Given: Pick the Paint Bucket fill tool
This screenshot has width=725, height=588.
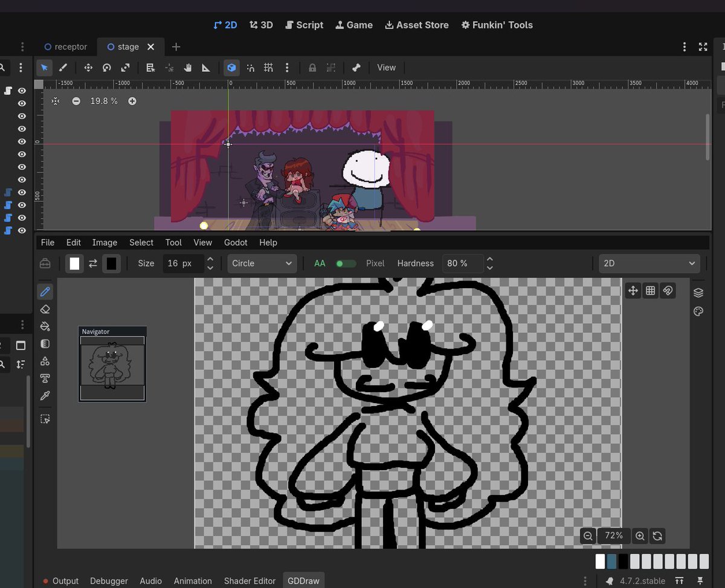Looking at the screenshot, I should [45, 326].
